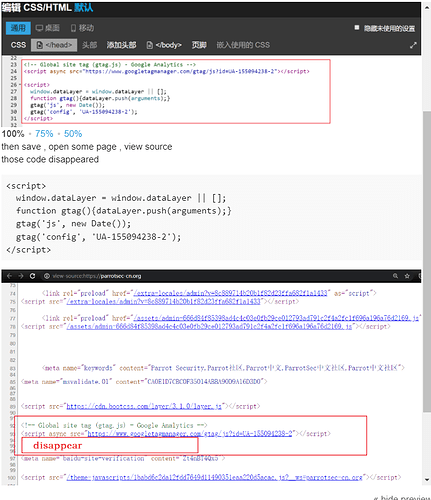The height and width of the screenshot is (500, 431).
Task: Click the text 'those code disappeared'
Action: [x=50, y=159]
